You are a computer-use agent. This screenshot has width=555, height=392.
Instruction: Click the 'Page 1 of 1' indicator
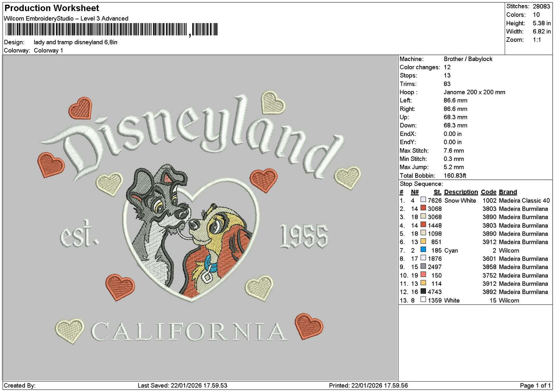point(535,385)
